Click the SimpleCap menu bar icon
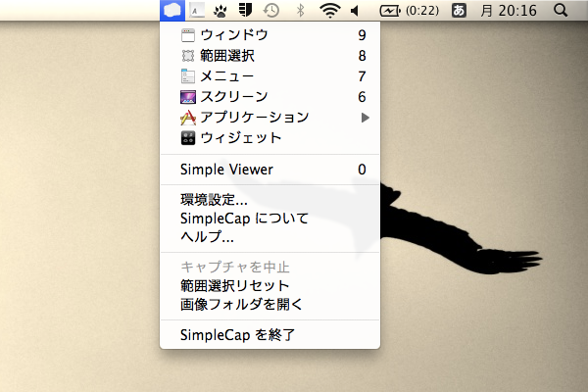The image size is (588, 392). click(x=172, y=10)
